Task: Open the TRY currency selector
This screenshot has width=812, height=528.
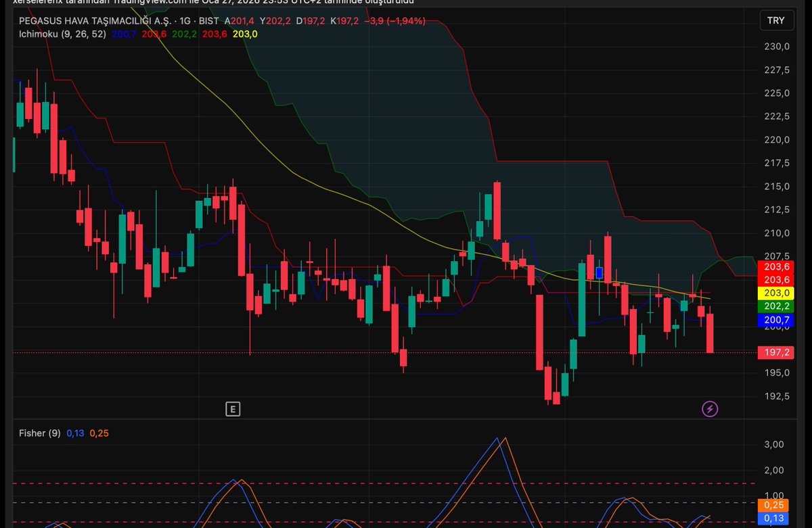Action: [x=775, y=20]
